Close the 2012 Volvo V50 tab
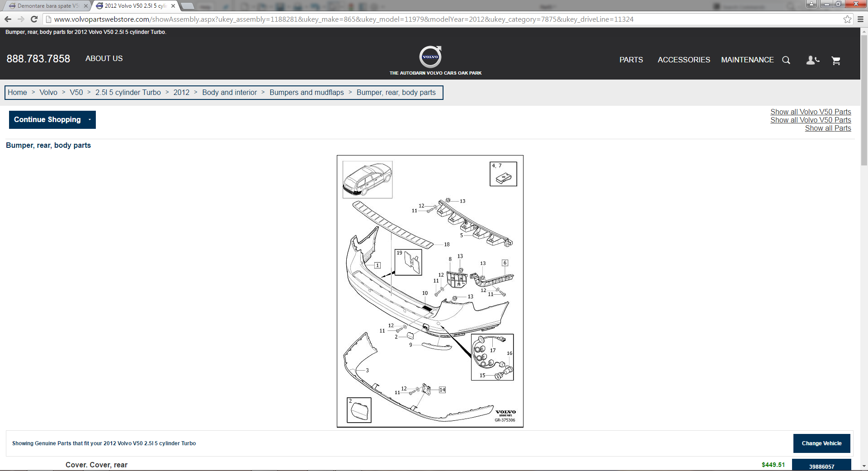The height and width of the screenshot is (471, 868). [173, 6]
